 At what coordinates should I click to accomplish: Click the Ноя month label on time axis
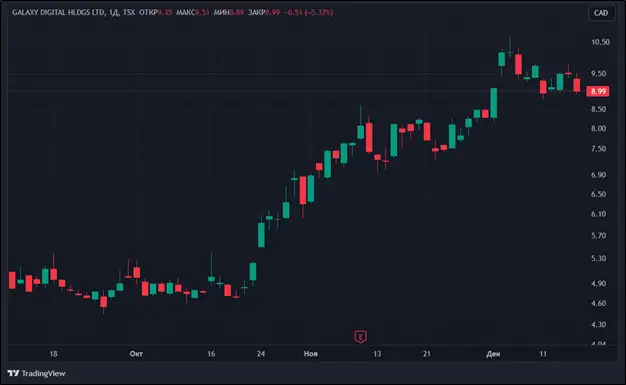(311, 354)
